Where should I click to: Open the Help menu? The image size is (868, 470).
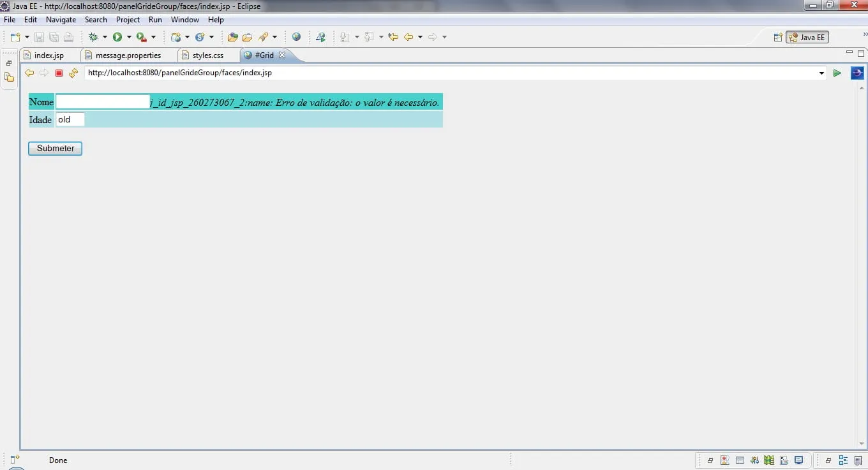click(x=216, y=20)
